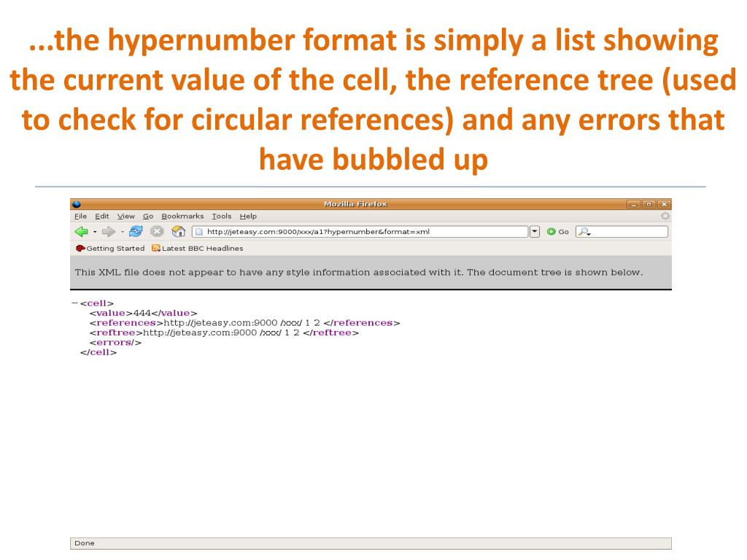Click the closing /cell tag
Screen dimensions: 747x560
pos(98,352)
